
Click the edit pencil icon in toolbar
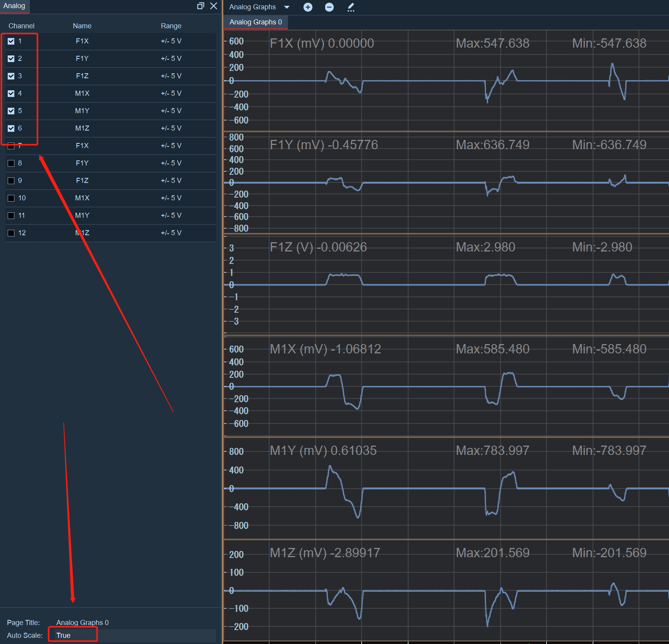coord(351,7)
